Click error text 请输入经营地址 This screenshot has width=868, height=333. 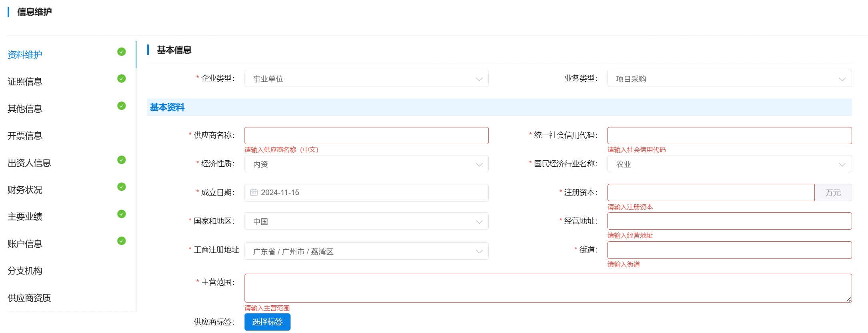630,236
